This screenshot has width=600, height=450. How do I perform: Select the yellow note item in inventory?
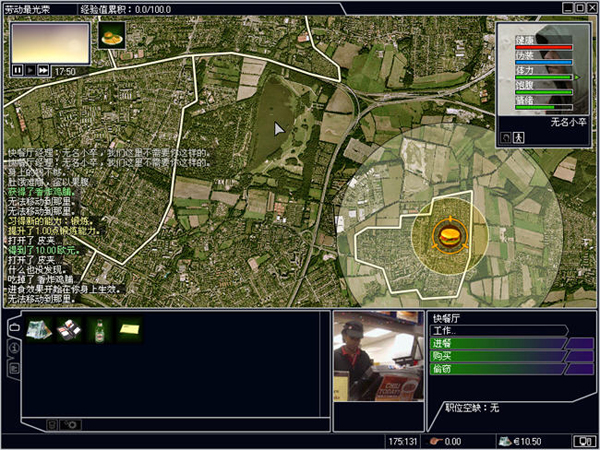130,329
